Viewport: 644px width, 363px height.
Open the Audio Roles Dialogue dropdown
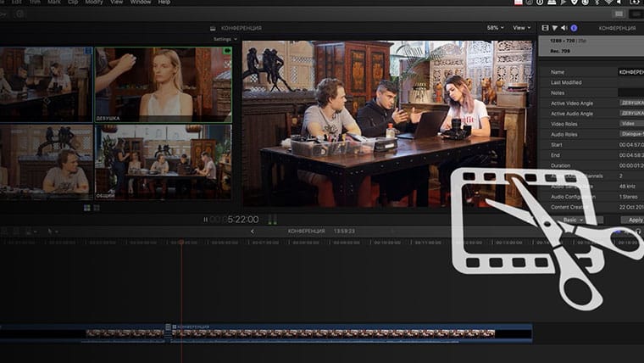(x=631, y=134)
